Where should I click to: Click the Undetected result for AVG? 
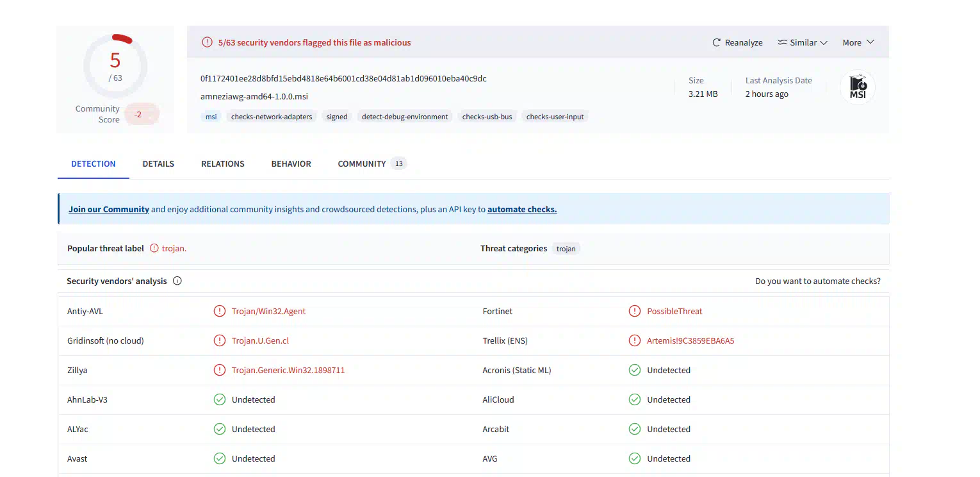point(669,458)
